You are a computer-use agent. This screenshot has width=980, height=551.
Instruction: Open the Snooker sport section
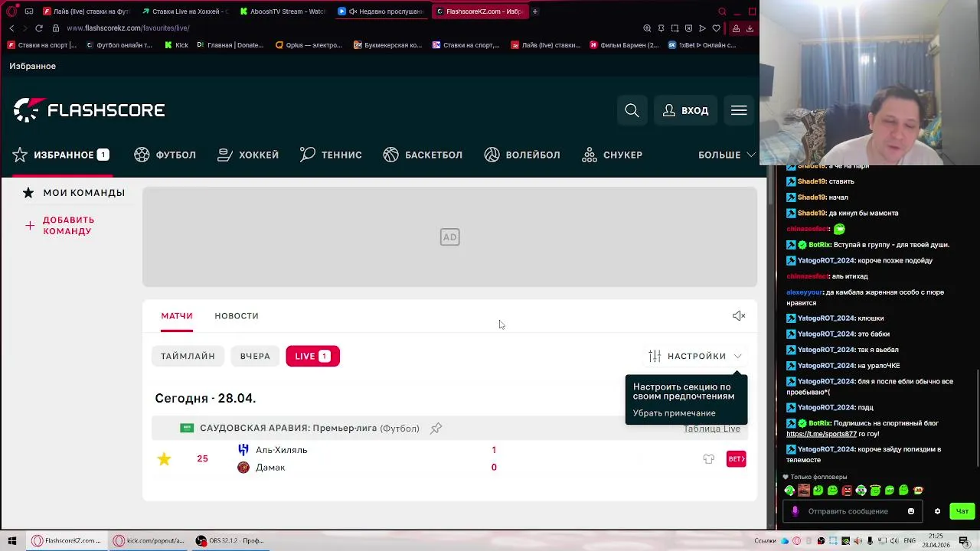pyautogui.click(x=612, y=155)
